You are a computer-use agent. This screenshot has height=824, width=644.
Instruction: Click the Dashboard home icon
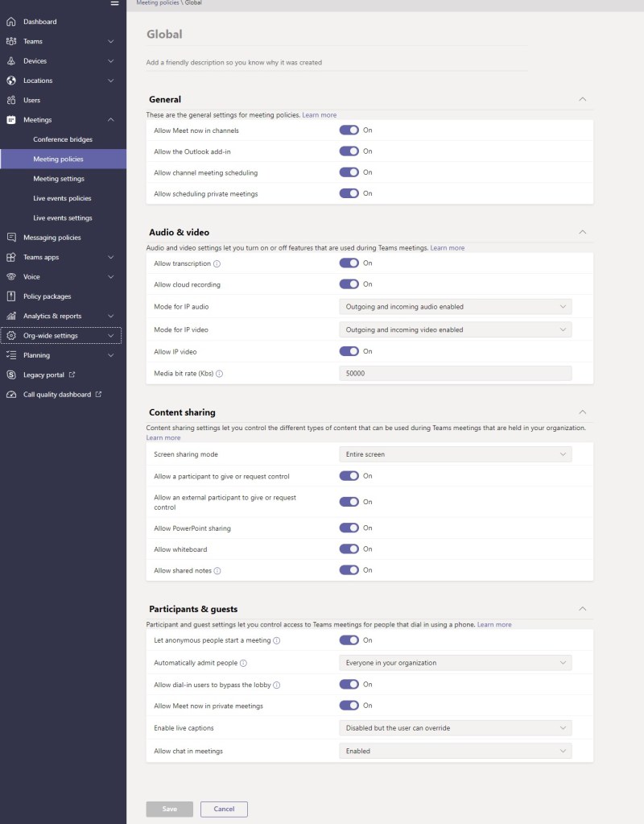(11, 22)
